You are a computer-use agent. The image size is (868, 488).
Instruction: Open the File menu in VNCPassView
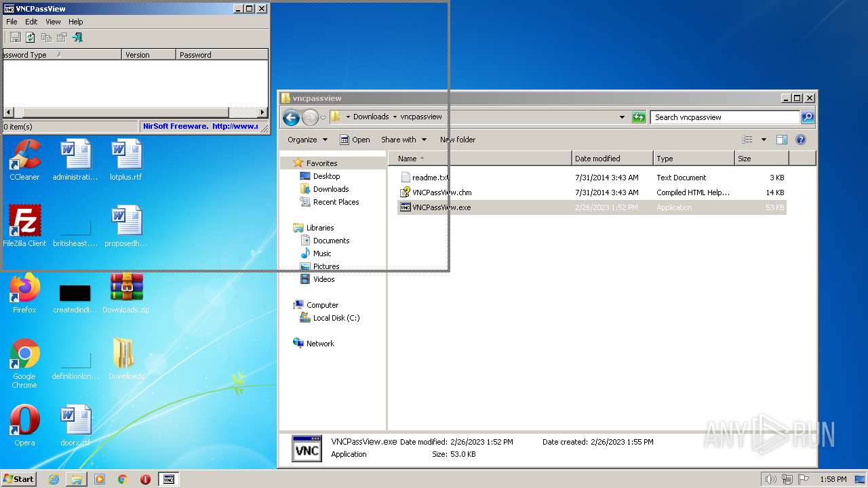coord(12,22)
